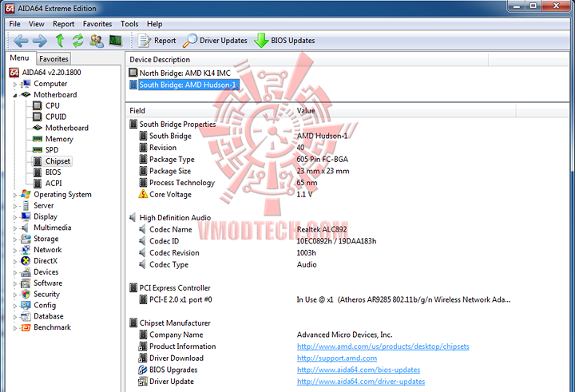The width and height of the screenshot is (575, 392).
Task: Collapse the Motherboard tree node
Action: point(15,95)
